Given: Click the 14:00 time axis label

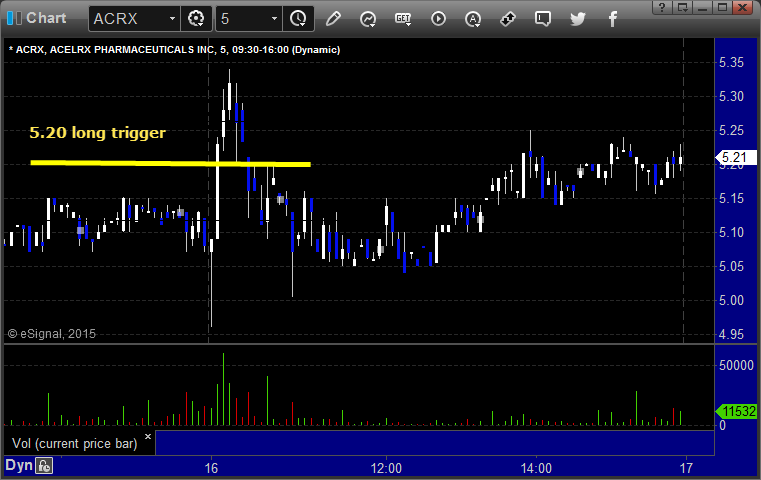Looking at the screenshot, I should coord(536,468).
